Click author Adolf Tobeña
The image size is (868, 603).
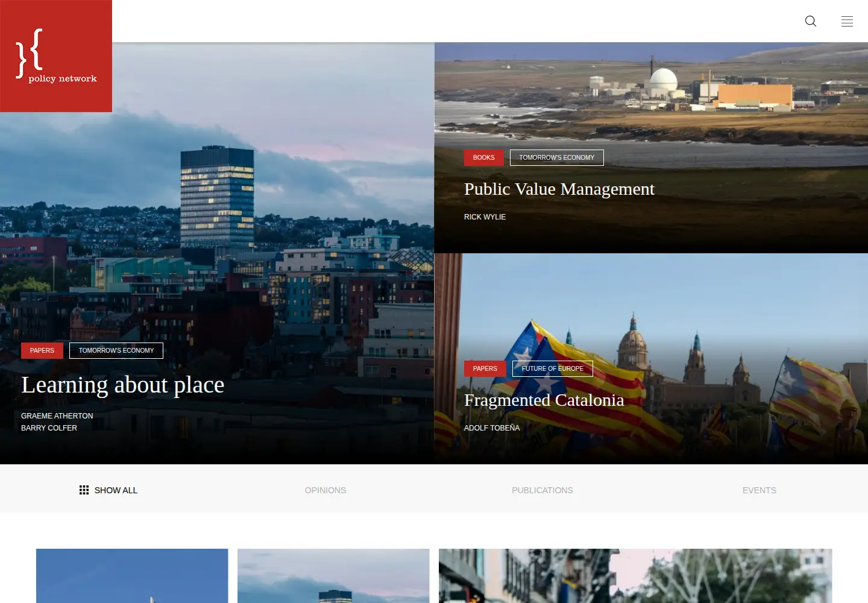click(x=492, y=428)
